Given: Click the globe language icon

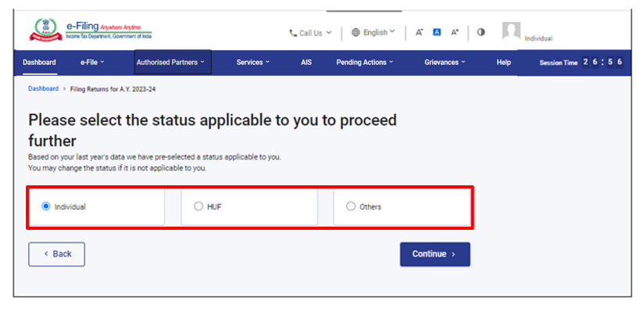Looking at the screenshot, I should (x=356, y=33).
